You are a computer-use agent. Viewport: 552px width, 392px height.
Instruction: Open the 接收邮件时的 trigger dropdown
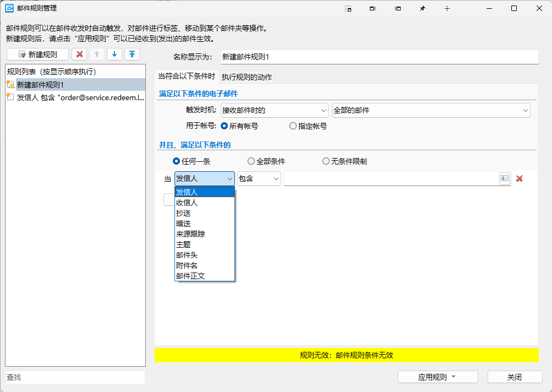coord(274,110)
